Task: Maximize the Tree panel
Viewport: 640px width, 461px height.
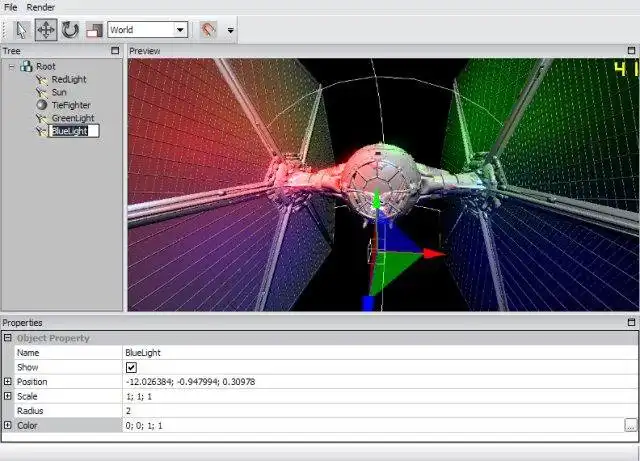Action: pyautogui.click(x=115, y=51)
